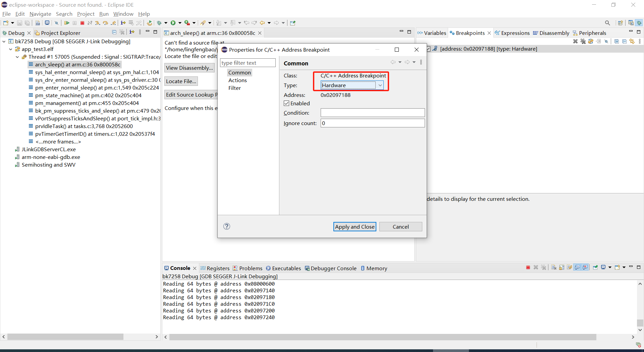644x352 pixels.
Task: Click the View Disassembly... button
Action: click(189, 68)
